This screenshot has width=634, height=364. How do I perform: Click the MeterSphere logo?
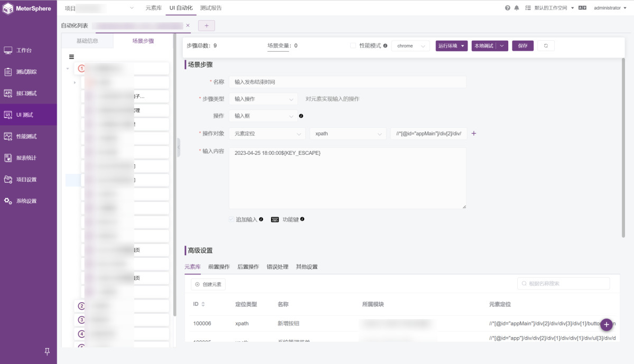click(x=27, y=8)
